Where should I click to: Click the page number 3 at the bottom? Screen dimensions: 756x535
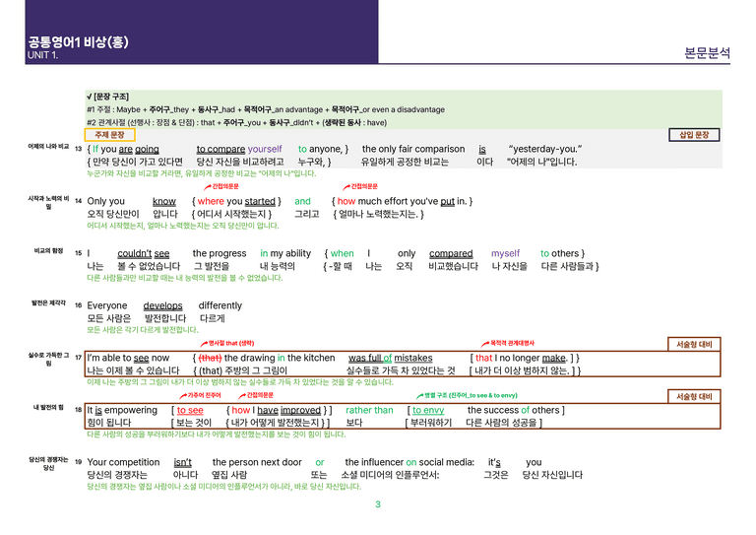378,504
